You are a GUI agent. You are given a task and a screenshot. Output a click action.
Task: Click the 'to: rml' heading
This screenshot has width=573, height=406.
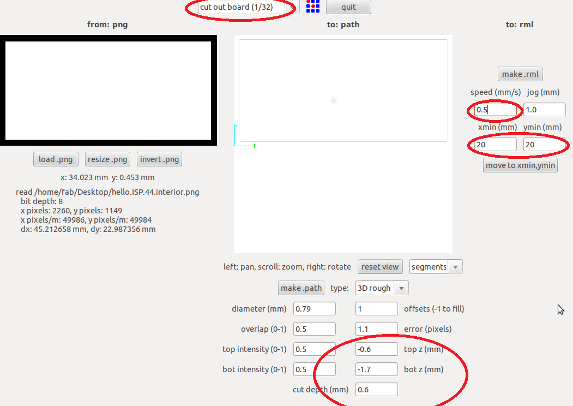520,24
